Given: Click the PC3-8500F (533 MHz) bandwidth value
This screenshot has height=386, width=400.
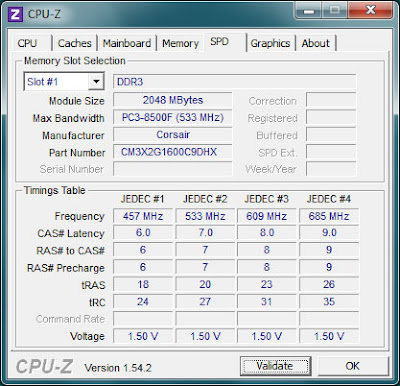Looking at the screenshot, I should tap(173, 117).
